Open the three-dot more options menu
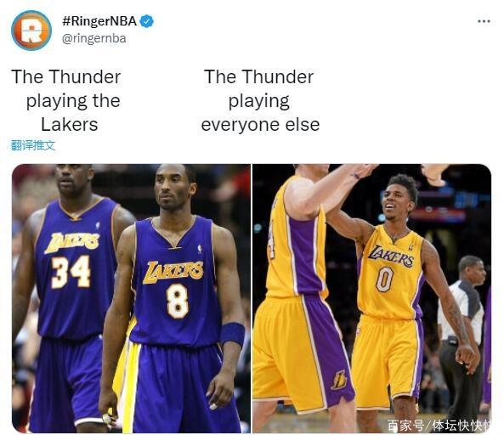Image resolution: width=504 pixels, height=440 pixels. pos(484,21)
